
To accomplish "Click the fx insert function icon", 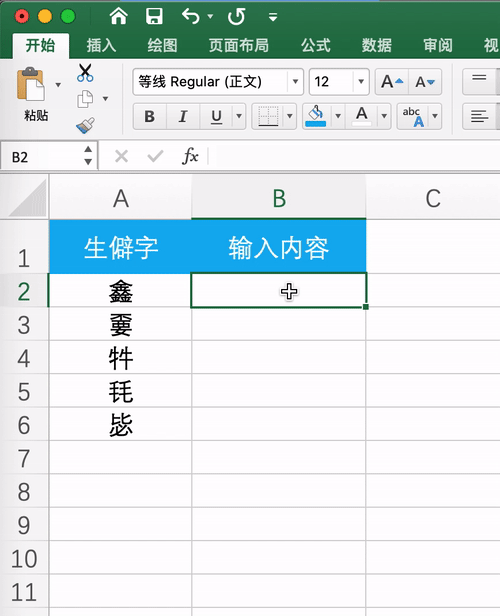I will (x=190, y=156).
